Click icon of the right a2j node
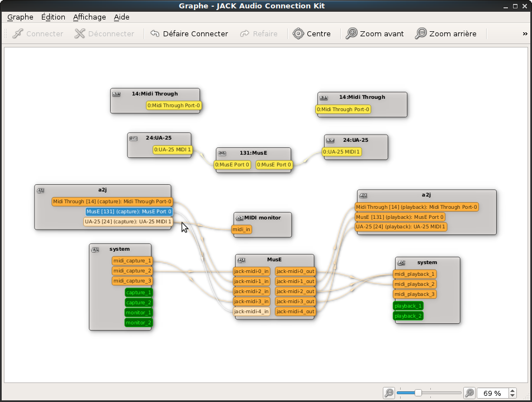532x402 pixels. pos(363,195)
